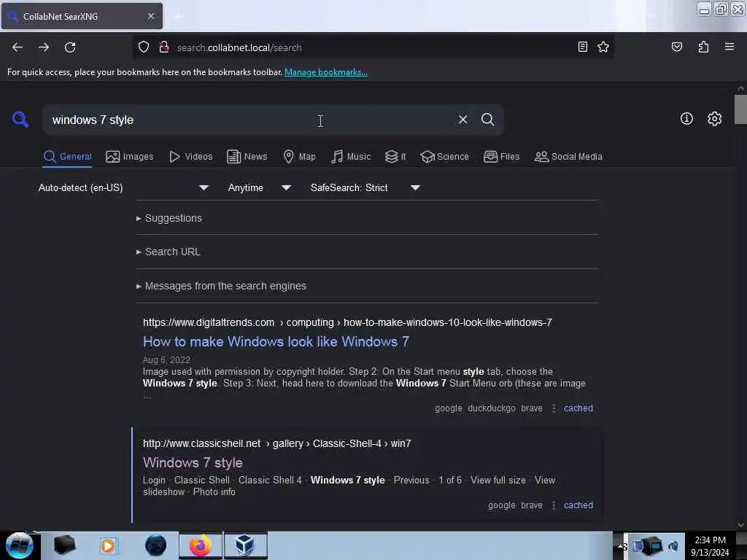Open more options dots for digitaltrends result

tap(553, 408)
